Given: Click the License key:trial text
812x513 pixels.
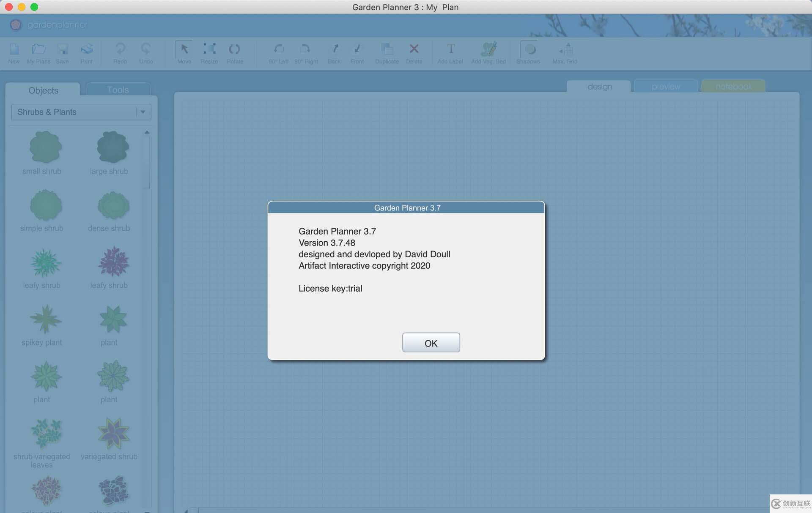Looking at the screenshot, I should [x=330, y=288].
